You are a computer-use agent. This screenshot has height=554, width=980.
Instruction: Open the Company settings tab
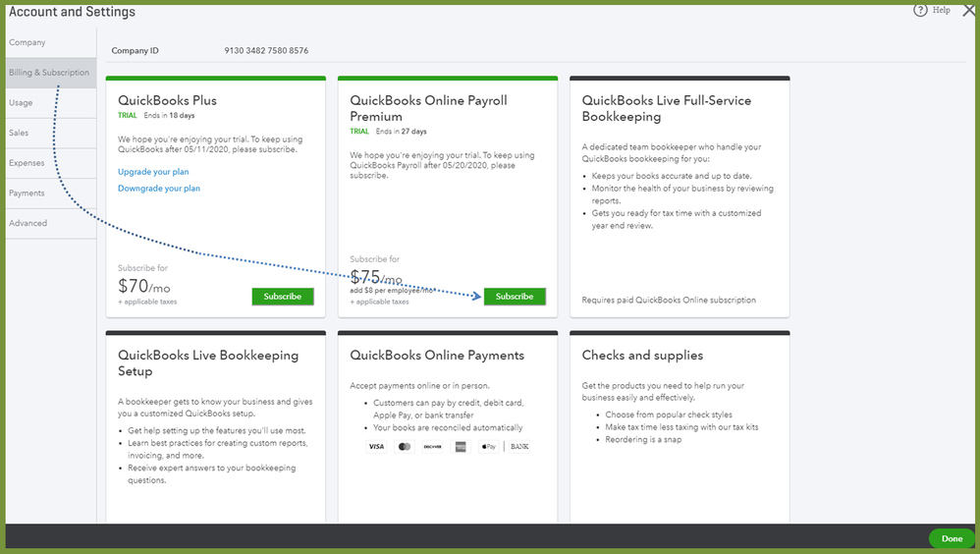(x=51, y=42)
